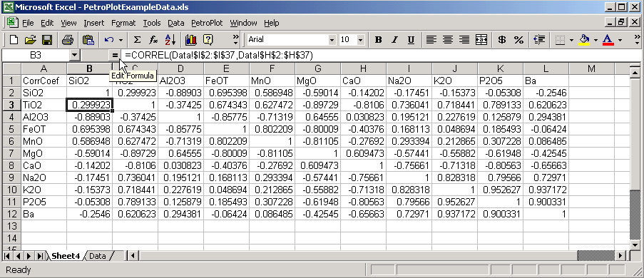The width and height of the screenshot is (644, 278).
Task: Click cell K12 showing 0.900331
Action: tap(500, 214)
